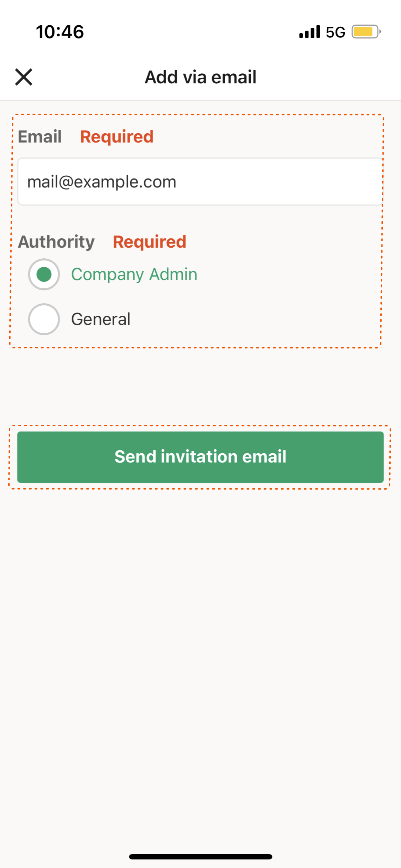Tap the 10:46 clock in status bar

click(x=60, y=32)
